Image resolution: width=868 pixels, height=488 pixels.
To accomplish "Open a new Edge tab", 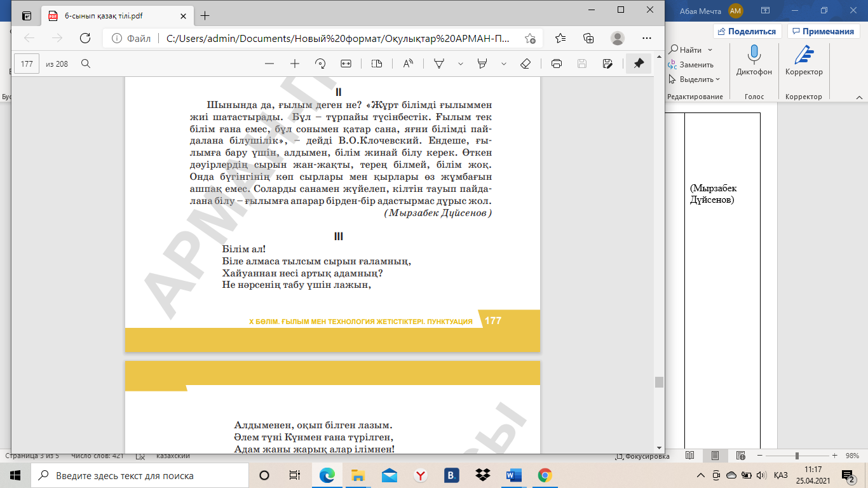I will tap(205, 16).
